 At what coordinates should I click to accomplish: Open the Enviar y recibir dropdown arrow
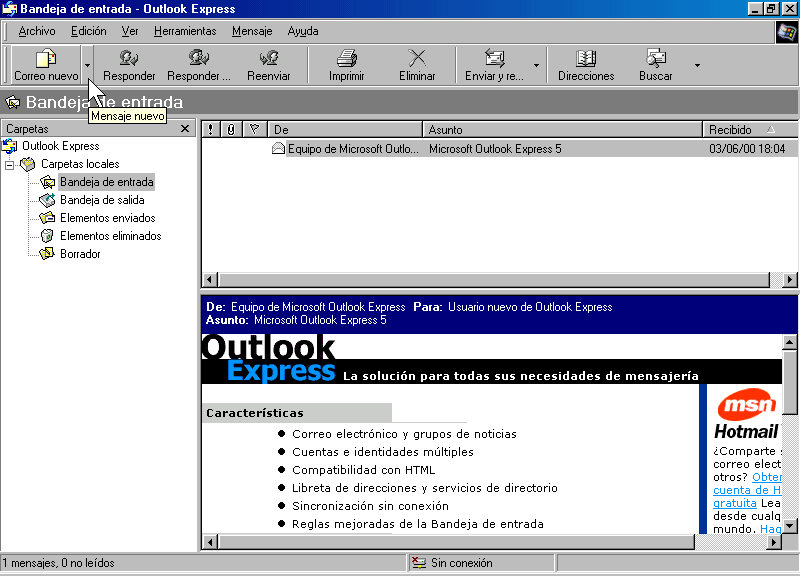point(536,65)
